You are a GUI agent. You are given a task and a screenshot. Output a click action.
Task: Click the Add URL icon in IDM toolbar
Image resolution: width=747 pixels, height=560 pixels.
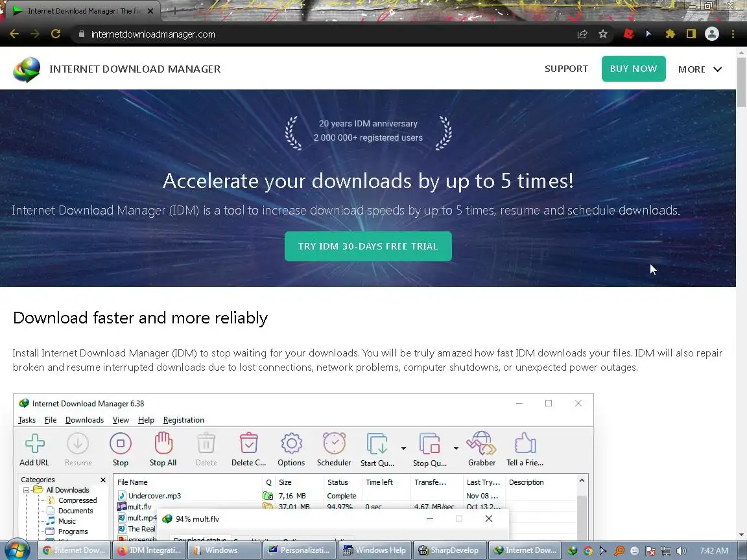tap(35, 443)
